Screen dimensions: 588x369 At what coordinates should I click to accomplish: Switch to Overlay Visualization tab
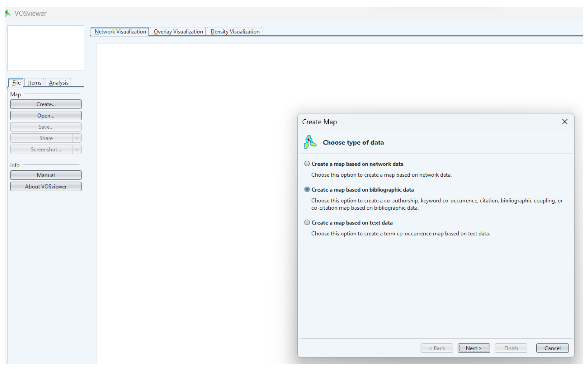click(x=178, y=32)
